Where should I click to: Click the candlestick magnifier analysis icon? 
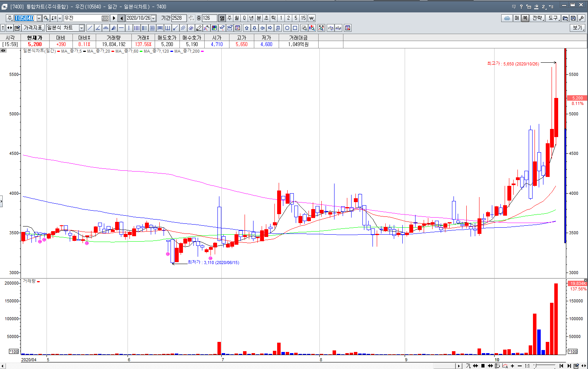click(x=312, y=28)
